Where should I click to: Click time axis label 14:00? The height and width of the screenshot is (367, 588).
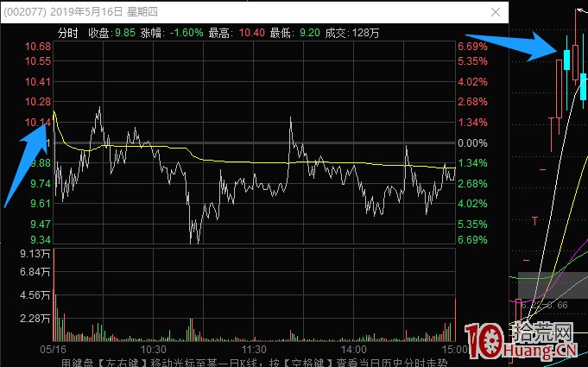tap(354, 350)
